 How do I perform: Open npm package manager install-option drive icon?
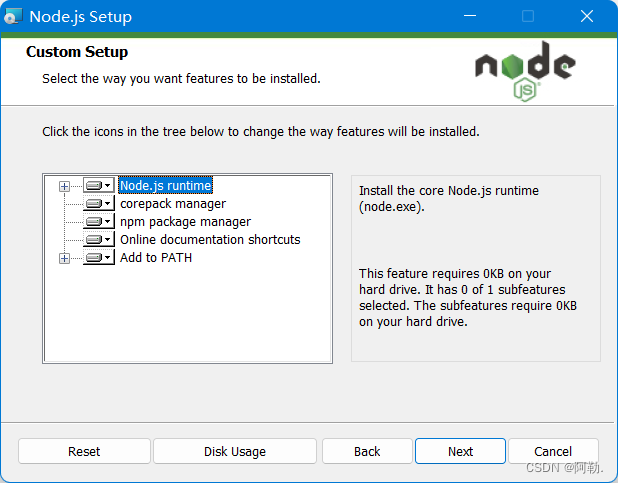click(x=99, y=222)
